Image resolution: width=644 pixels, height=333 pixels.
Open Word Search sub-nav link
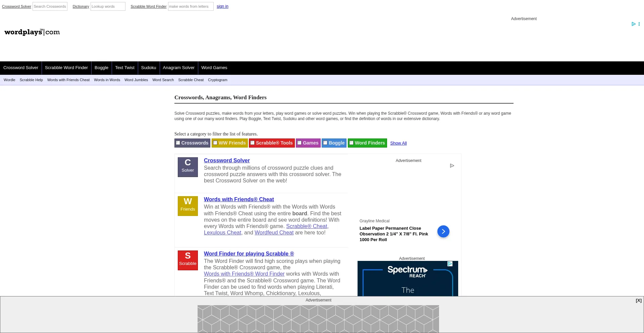coord(163,80)
